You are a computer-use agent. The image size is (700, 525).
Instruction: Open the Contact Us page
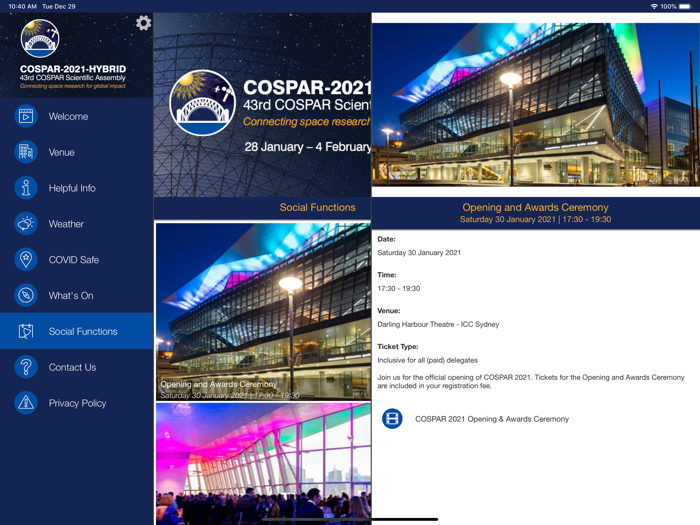click(x=76, y=367)
